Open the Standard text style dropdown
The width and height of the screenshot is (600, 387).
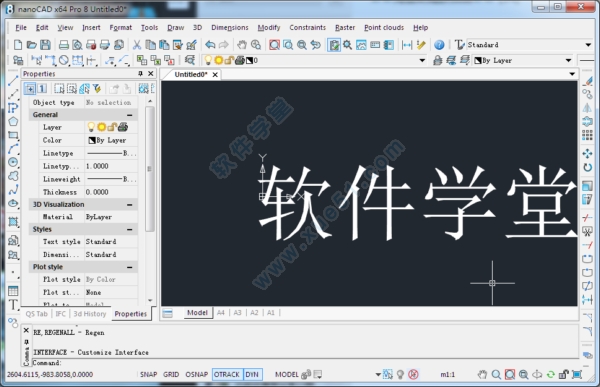coord(588,45)
